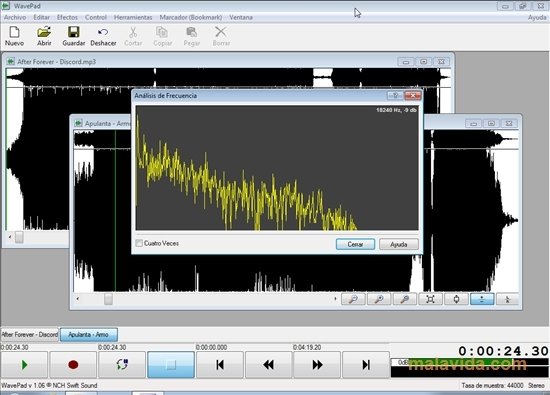
Task: Click the fast-forward button
Action: coord(317,365)
